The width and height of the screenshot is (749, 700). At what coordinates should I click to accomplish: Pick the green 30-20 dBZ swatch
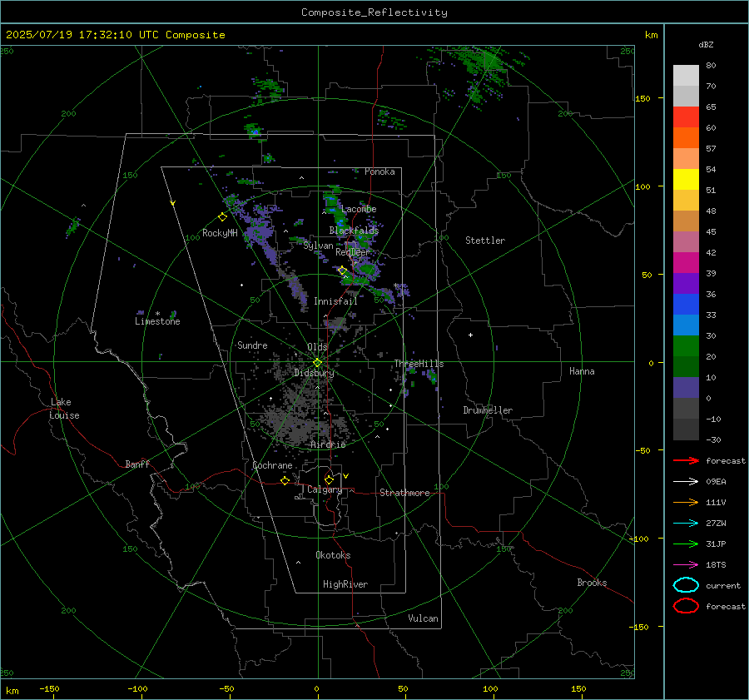click(x=686, y=345)
